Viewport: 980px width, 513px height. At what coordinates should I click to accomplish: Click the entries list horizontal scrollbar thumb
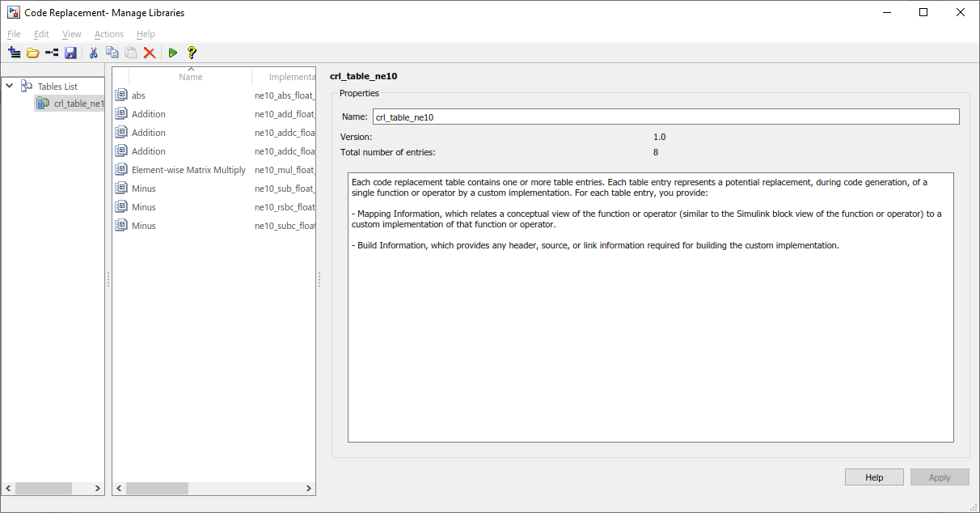pos(158,489)
